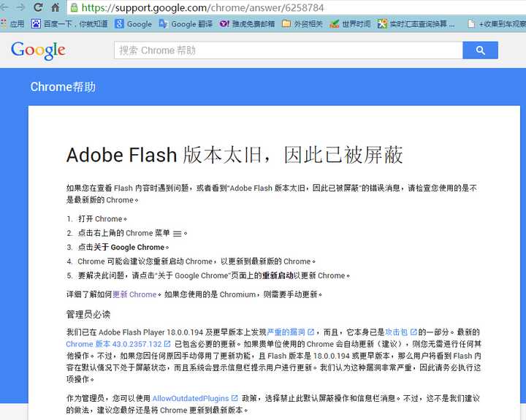Viewport: 526px width, 420px height.
Task: Click the blue magnifier search button
Action: coord(480,50)
